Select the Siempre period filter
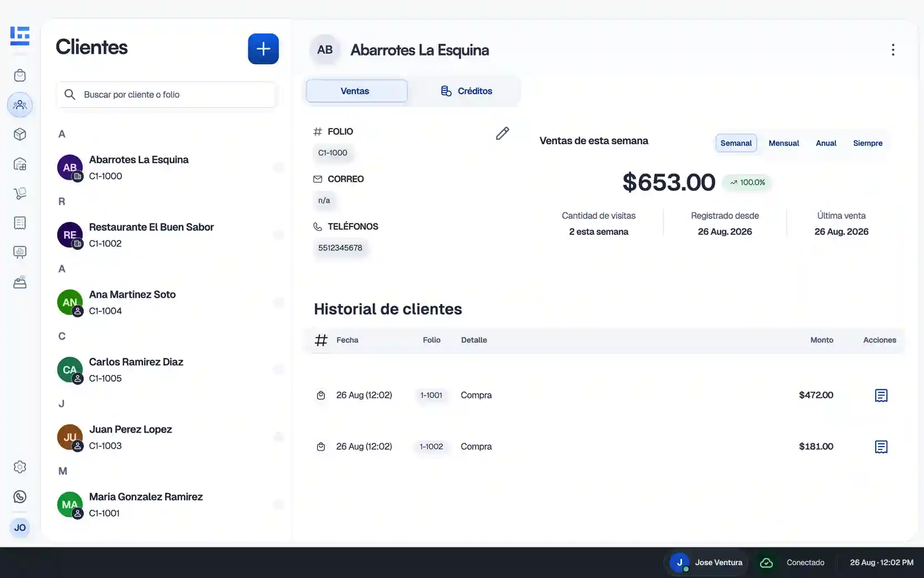Screen dimensions: 924x578 pyautogui.click(x=867, y=143)
